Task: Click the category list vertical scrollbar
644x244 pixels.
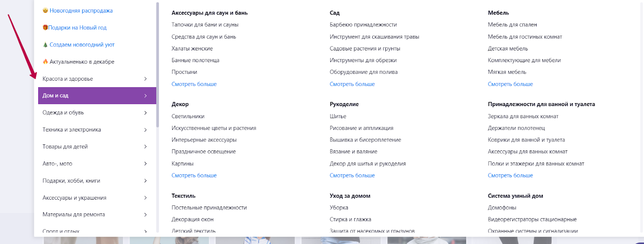Action: coord(157,65)
